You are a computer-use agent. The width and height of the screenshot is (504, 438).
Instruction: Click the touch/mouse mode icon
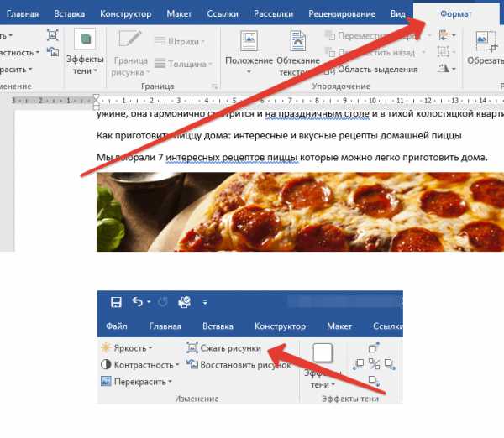tap(185, 302)
